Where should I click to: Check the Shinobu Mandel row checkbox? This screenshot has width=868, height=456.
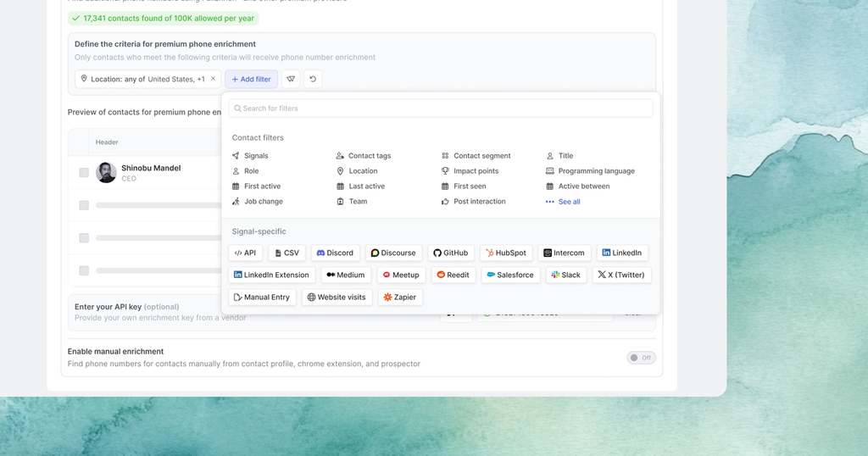(x=84, y=173)
